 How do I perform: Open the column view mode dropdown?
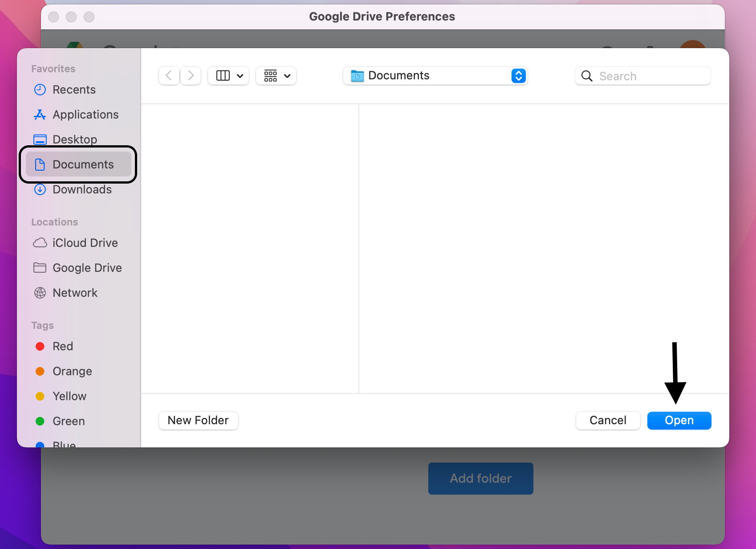[228, 76]
